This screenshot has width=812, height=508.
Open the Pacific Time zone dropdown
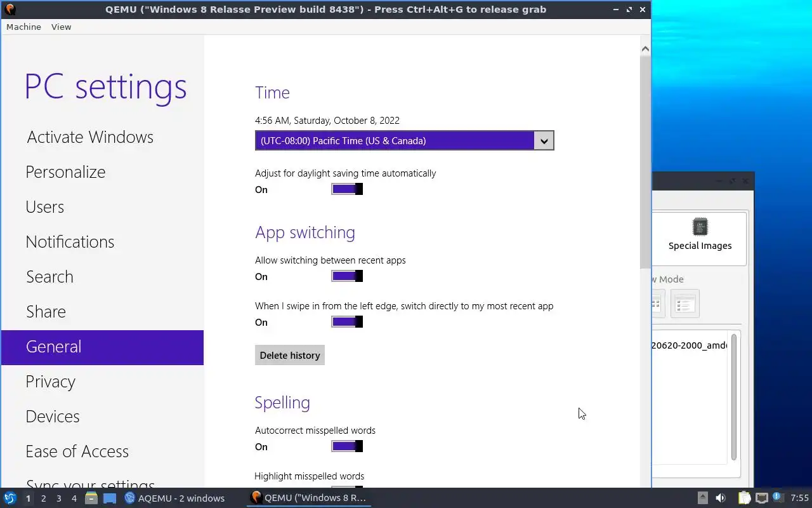[404, 140]
